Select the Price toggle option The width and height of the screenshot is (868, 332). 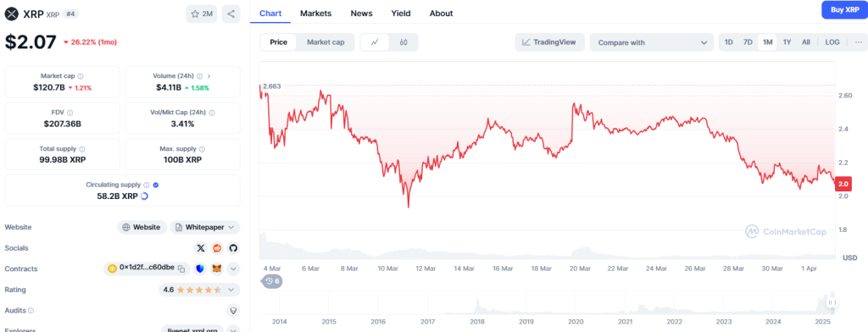click(x=278, y=42)
